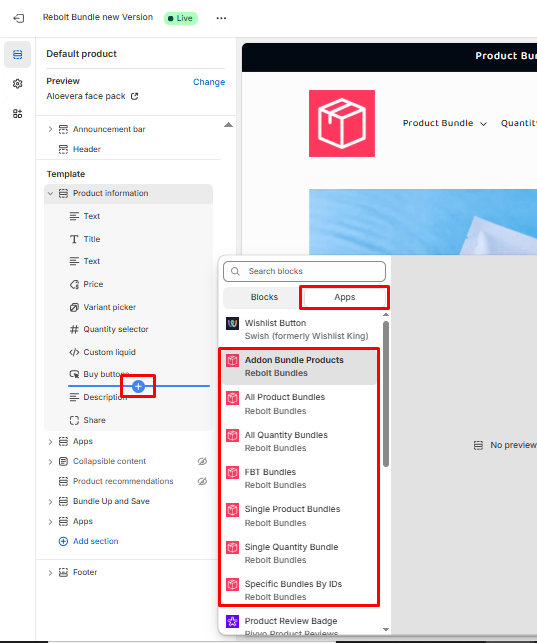Select the FBT Bundles app block
This screenshot has height=643, width=537.
pyautogui.click(x=299, y=479)
